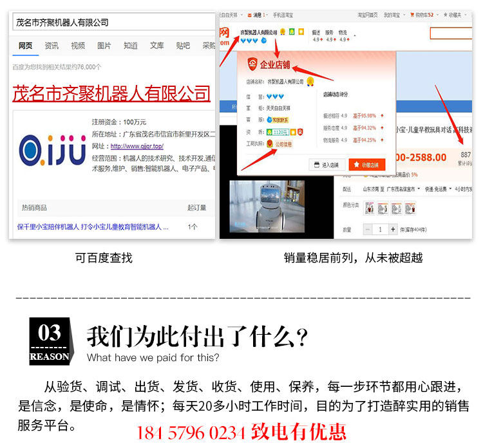This screenshot has height=448, width=483.
Task: Click the red shield badge in the 资质 row
Action: pyautogui.click(x=300, y=132)
